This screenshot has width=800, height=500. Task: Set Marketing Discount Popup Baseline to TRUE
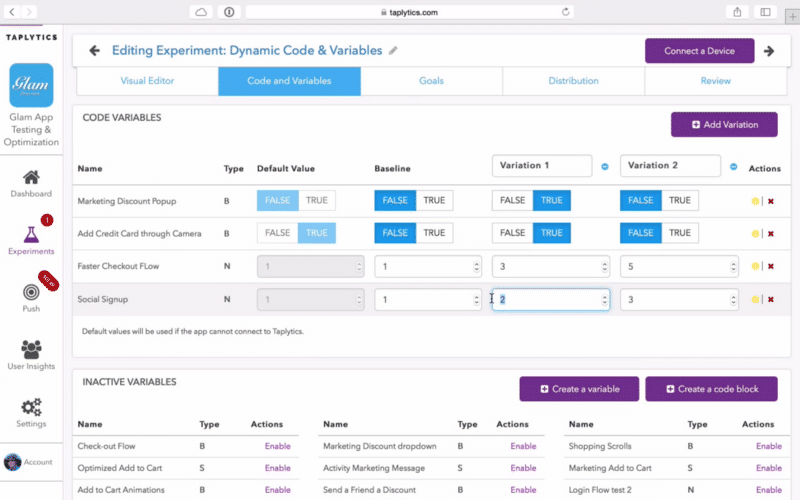click(434, 201)
